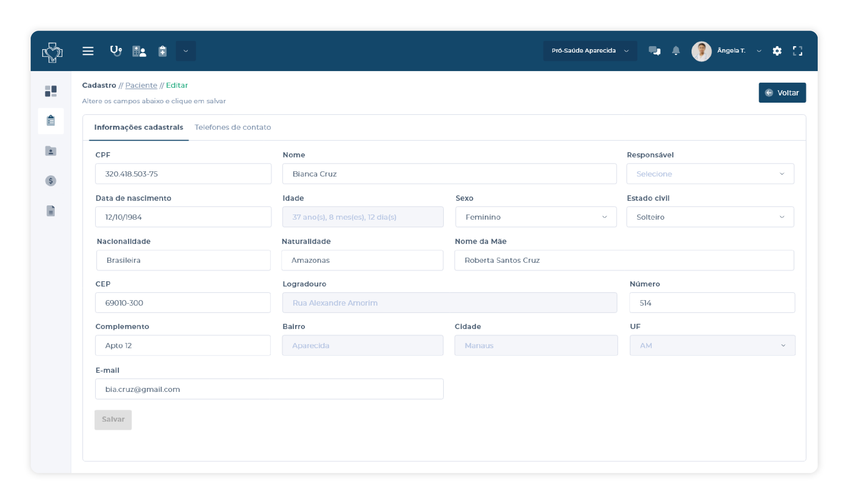Click the Voltar button
The image size is (849, 504).
click(x=782, y=93)
